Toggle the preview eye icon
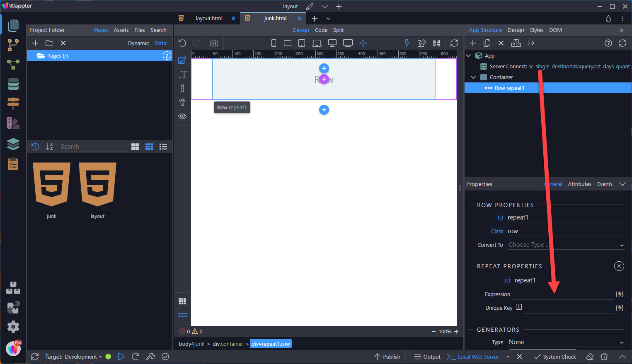Screen dimensions: 632x364 tap(182, 116)
